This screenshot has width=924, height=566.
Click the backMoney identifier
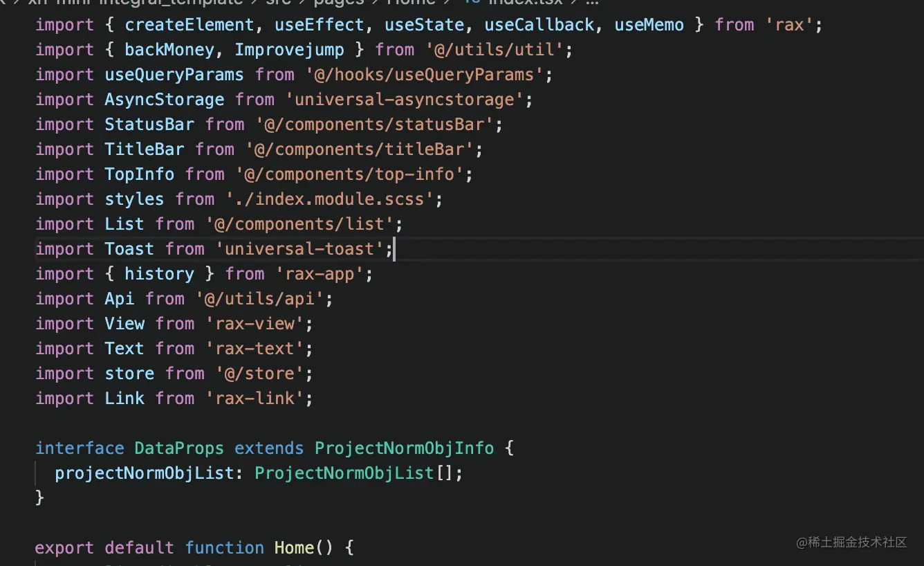(x=169, y=50)
